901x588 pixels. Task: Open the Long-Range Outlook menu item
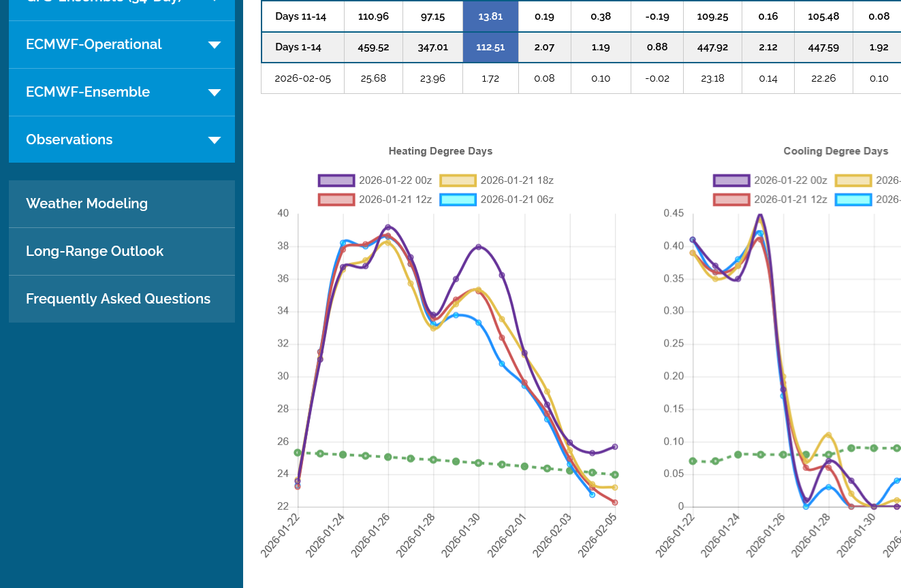pyautogui.click(x=95, y=251)
